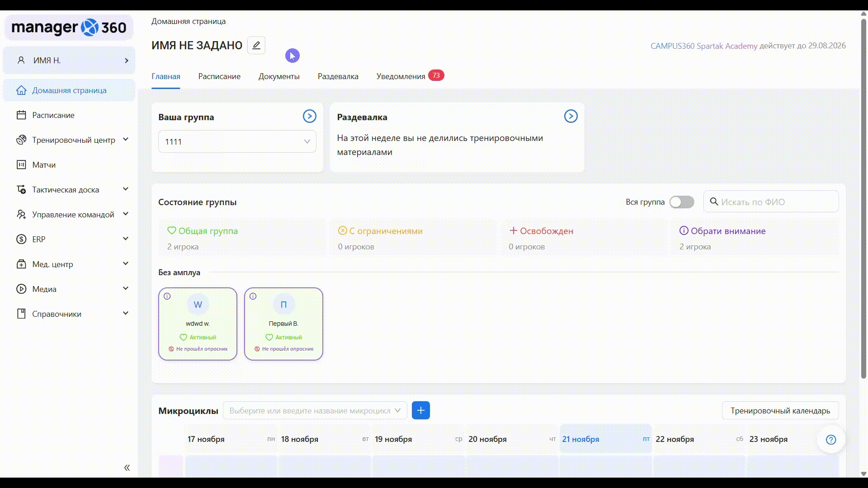Open the help question mark icon

tap(830, 440)
